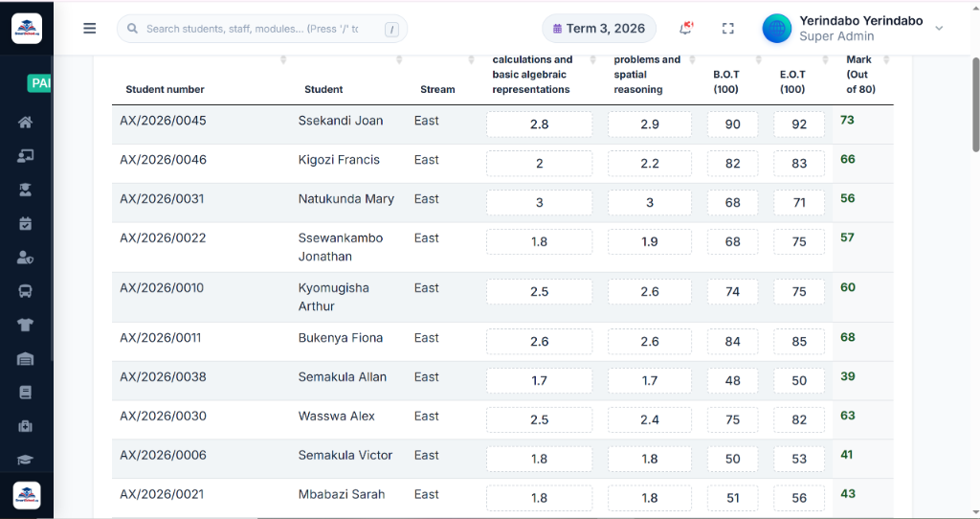Open the t-shirt uniform sidebar icon
The image size is (980, 519).
click(25, 325)
